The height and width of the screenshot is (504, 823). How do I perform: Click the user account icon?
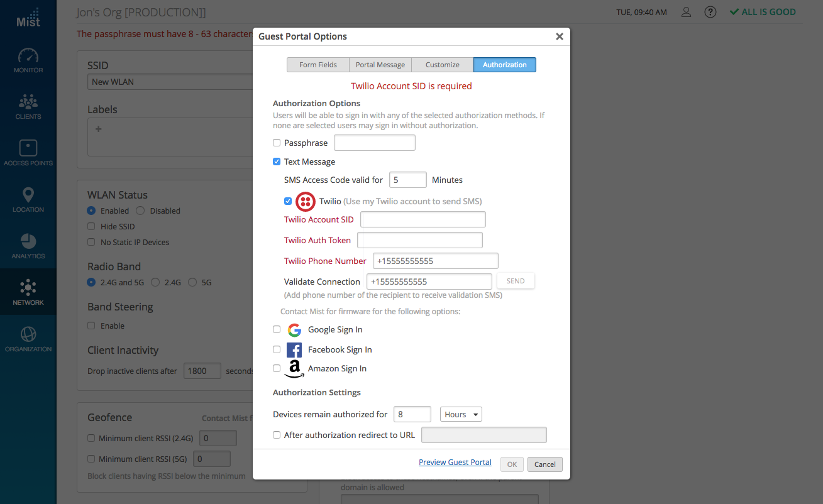click(687, 12)
